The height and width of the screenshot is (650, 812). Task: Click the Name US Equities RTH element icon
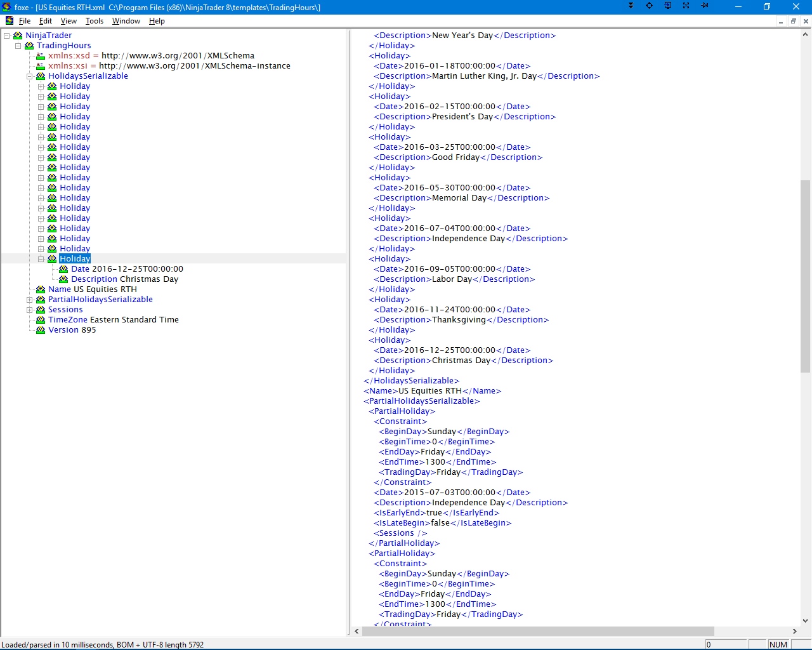(x=41, y=289)
